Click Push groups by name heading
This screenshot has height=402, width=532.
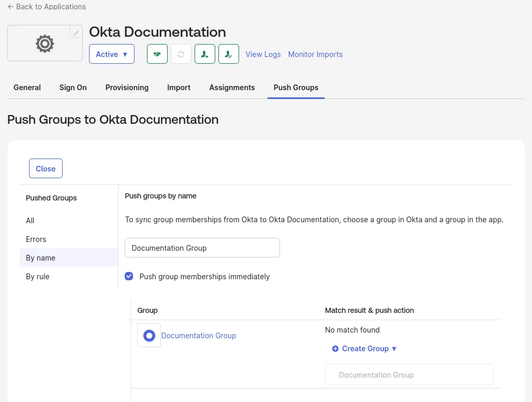(160, 196)
